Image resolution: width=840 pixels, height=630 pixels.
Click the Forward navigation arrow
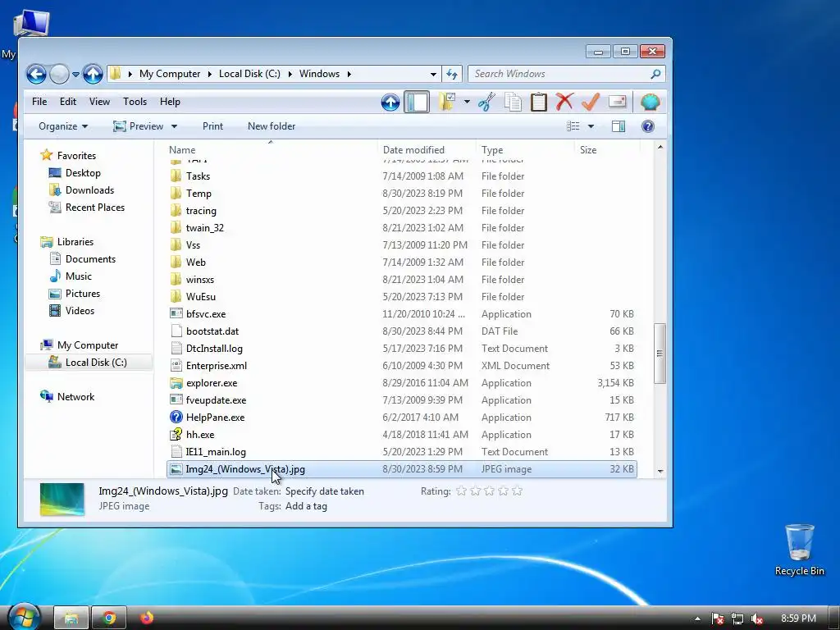point(59,74)
